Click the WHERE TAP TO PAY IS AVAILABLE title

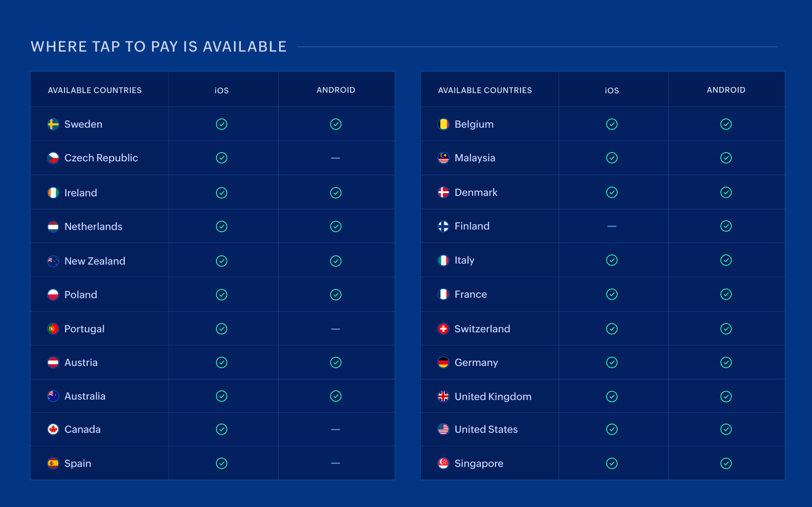(x=159, y=47)
